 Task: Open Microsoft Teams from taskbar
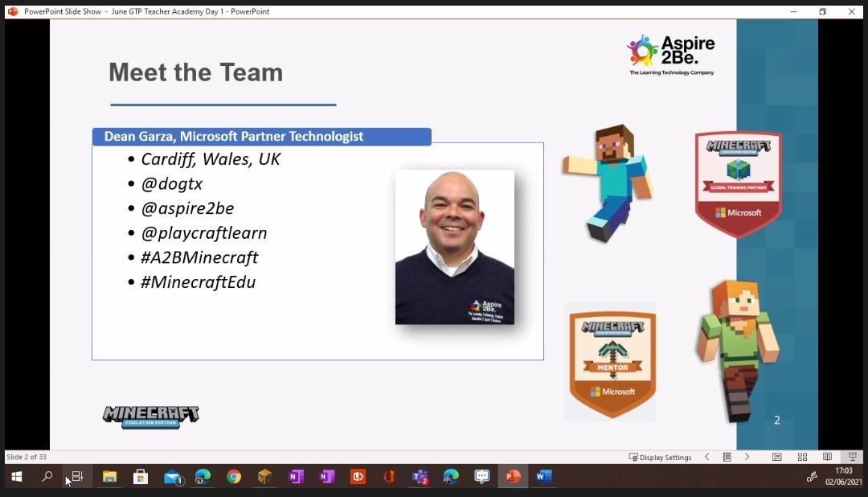pyautogui.click(x=420, y=477)
